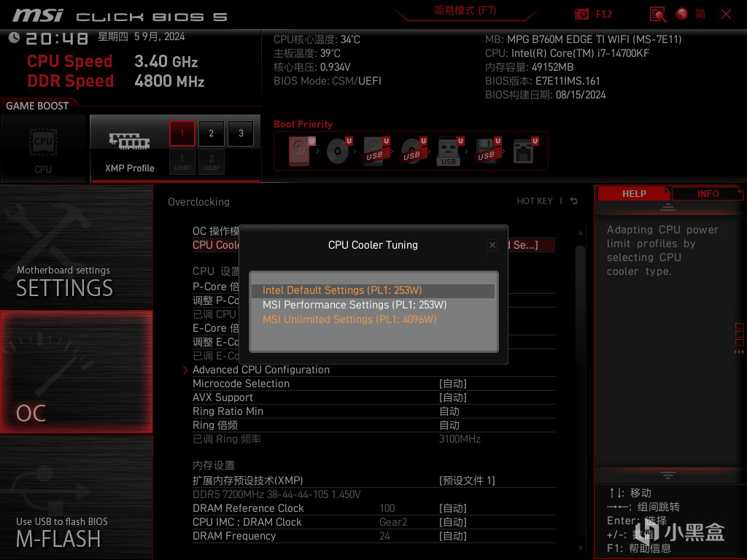Screen dimensions: 747x560
Task: Click the 内存设置 section heading
Action: 214,464
